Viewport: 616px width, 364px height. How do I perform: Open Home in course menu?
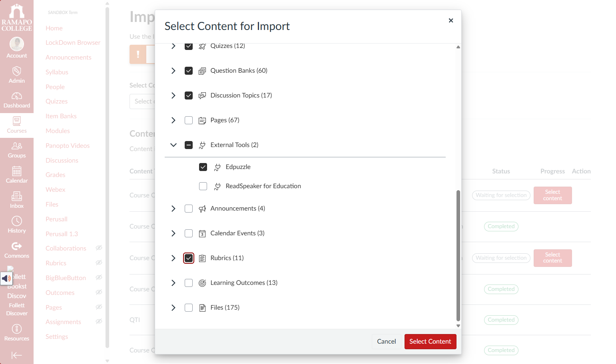point(54,28)
